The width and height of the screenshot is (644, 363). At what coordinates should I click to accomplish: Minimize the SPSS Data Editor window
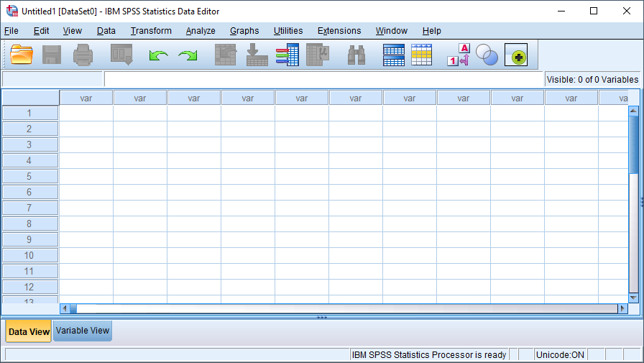coord(561,11)
